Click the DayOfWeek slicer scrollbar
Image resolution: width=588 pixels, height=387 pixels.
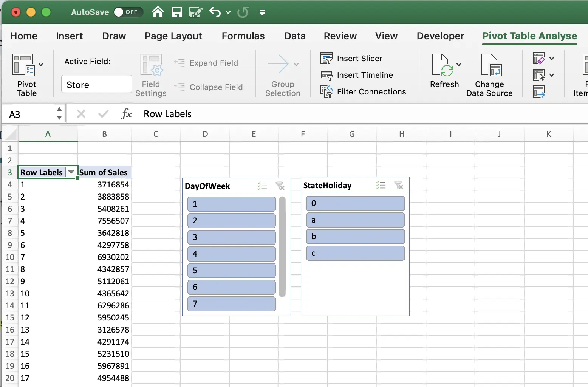coord(282,246)
